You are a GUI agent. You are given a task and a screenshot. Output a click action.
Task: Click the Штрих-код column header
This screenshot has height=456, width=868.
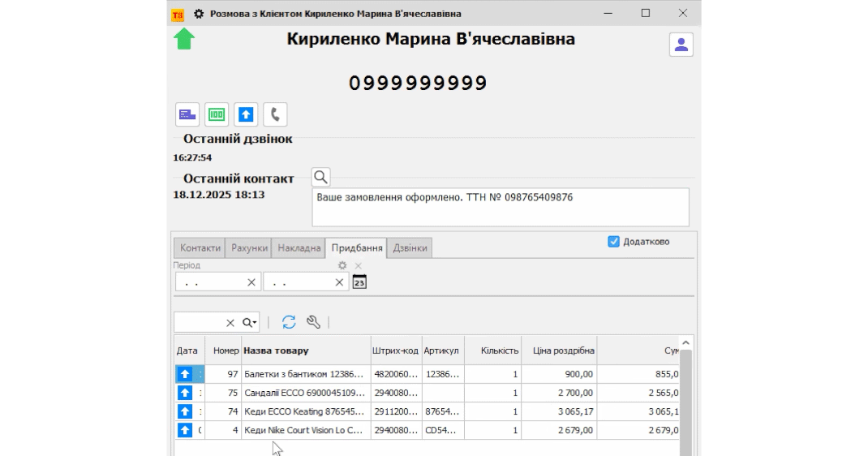click(x=397, y=351)
